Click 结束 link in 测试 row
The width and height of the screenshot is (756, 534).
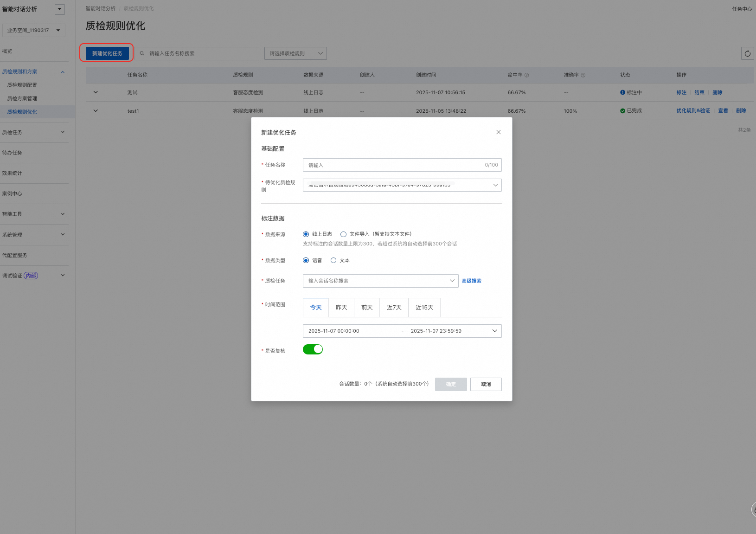(699, 92)
